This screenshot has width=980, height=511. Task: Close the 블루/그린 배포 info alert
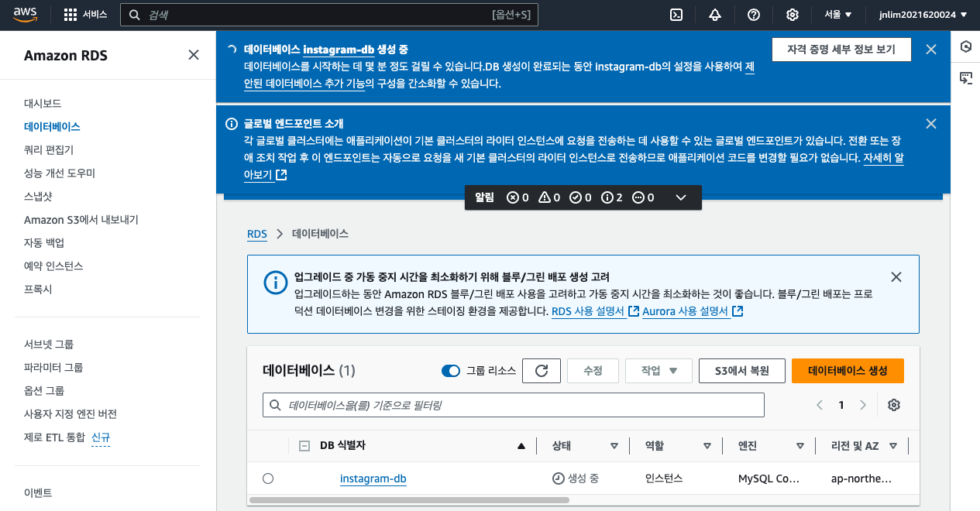(896, 277)
